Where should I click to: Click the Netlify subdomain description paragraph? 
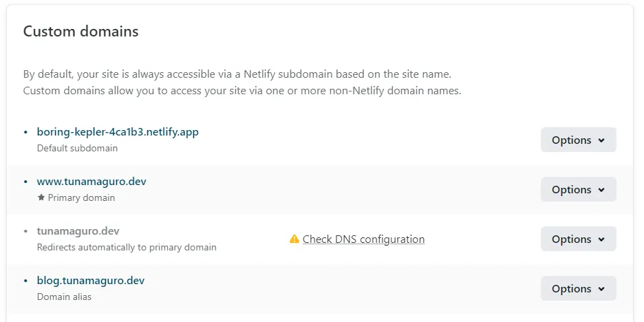pyautogui.click(x=241, y=82)
